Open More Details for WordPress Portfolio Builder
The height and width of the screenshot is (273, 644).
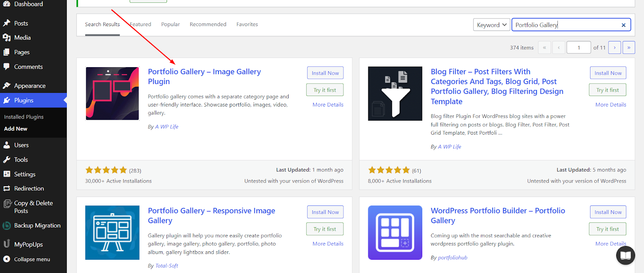coord(611,244)
